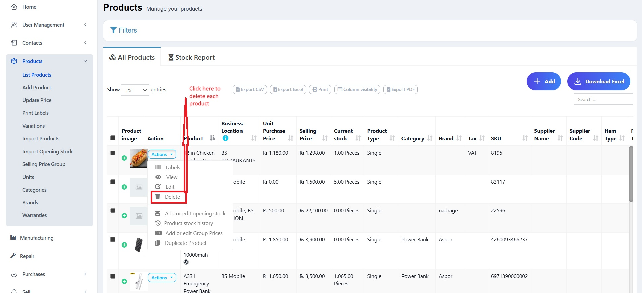Click the Filters funnel icon
The image size is (644, 293).
[113, 30]
